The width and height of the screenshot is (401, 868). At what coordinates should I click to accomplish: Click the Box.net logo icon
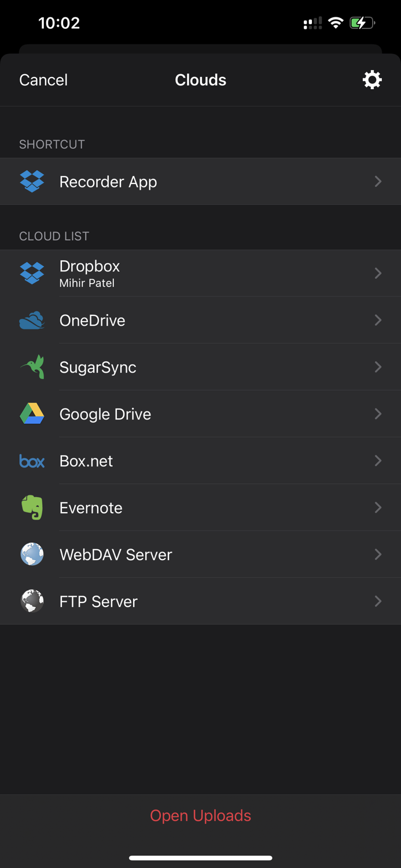[x=32, y=461]
